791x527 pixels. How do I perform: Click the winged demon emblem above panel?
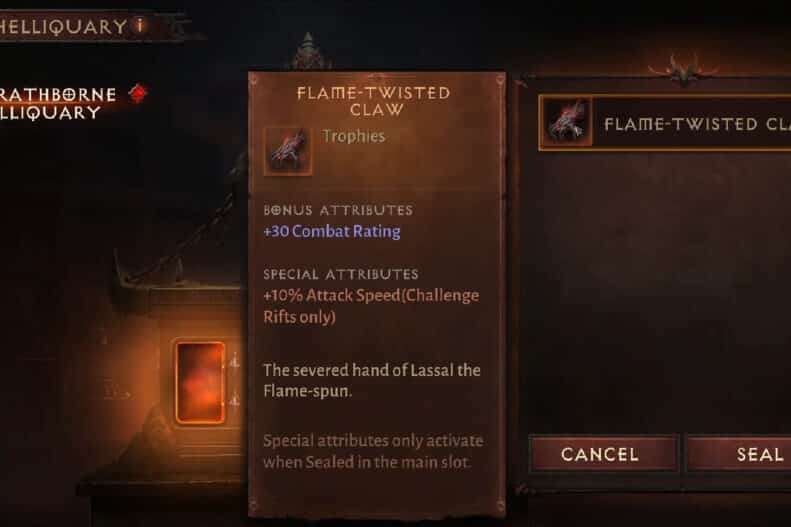(683, 70)
